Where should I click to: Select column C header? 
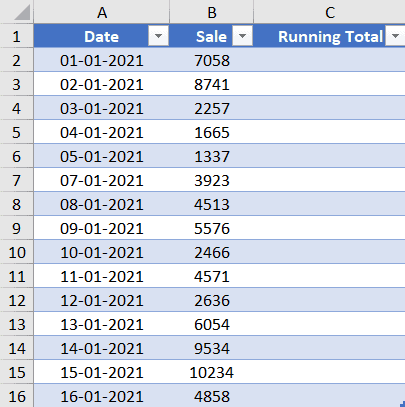pos(329,12)
